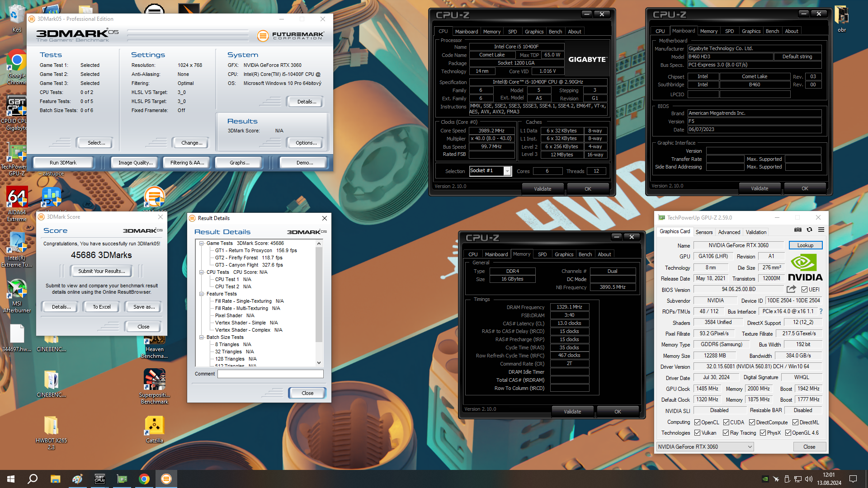Click the Comment input field
Image resolution: width=868 pixels, height=488 pixels.
click(x=270, y=374)
